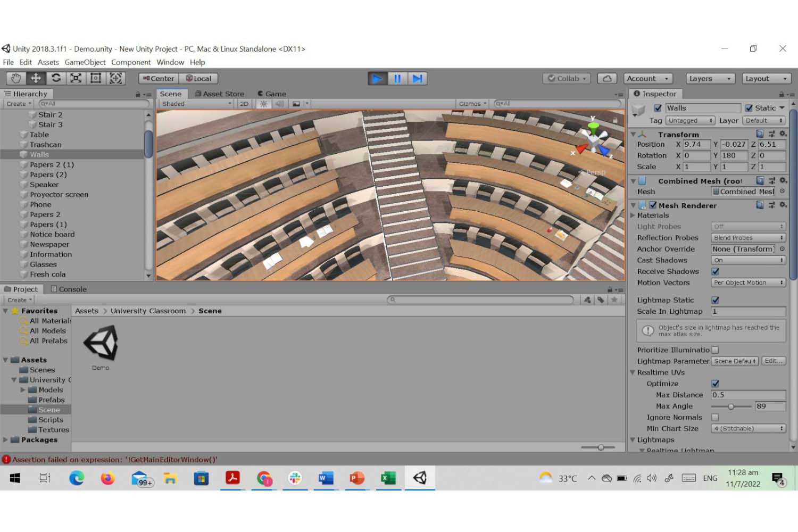Adjust the Max Angle slider
798x532 pixels.
pos(731,406)
